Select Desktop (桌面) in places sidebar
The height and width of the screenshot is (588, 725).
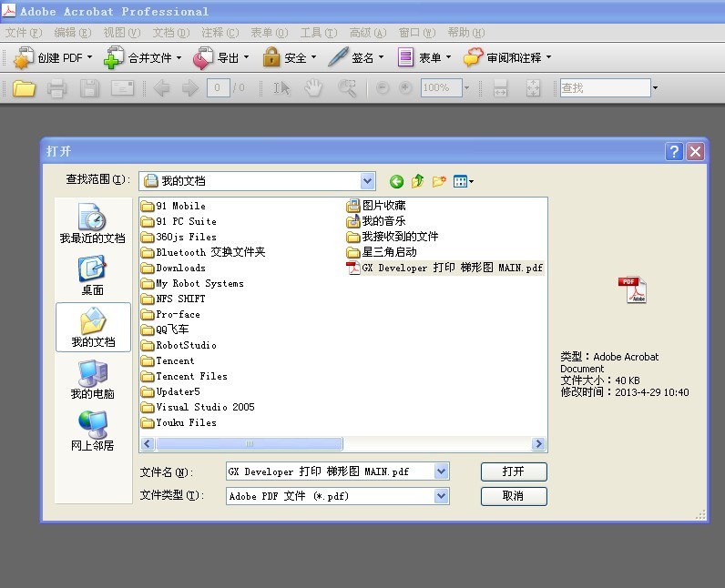[x=92, y=275]
